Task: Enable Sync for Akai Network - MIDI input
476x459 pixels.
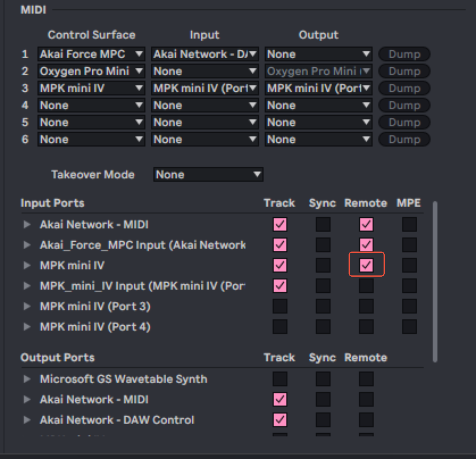Action: 323,224
